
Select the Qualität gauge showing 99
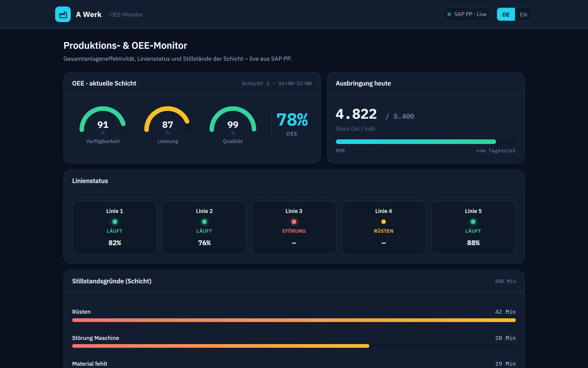(232, 125)
